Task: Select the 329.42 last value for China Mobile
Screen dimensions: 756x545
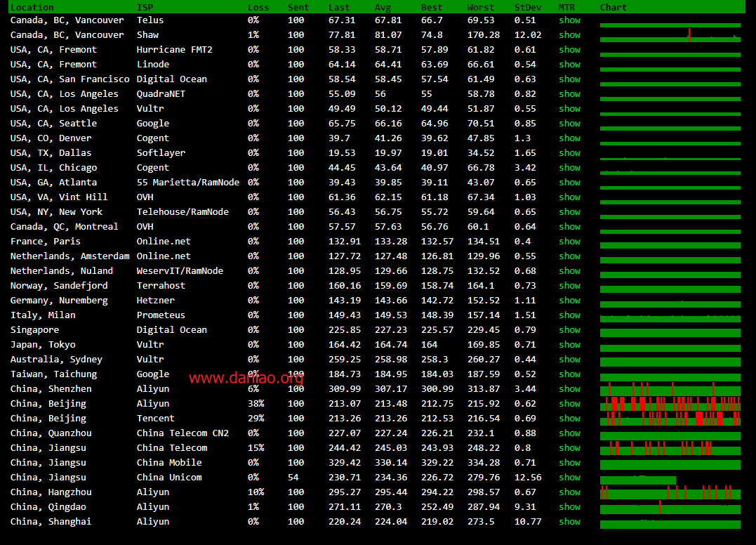Action: click(x=344, y=463)
